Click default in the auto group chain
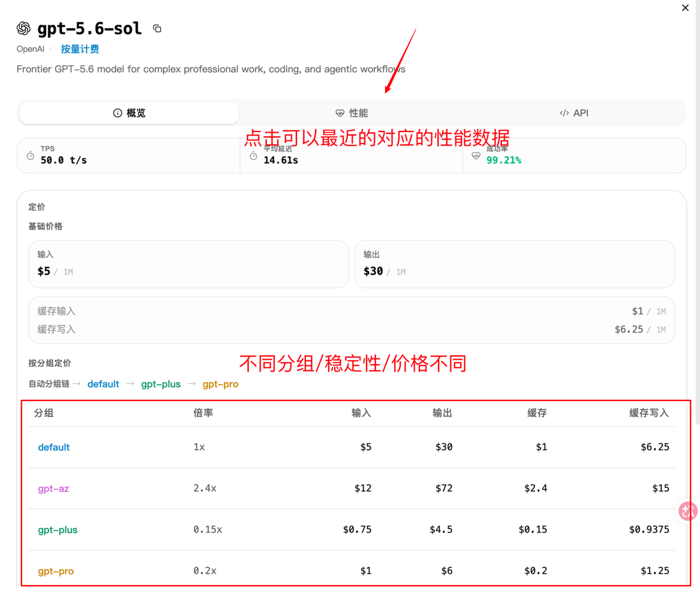Image resolution: width=700 pixels, height=589 pixels. coord(103,384)
